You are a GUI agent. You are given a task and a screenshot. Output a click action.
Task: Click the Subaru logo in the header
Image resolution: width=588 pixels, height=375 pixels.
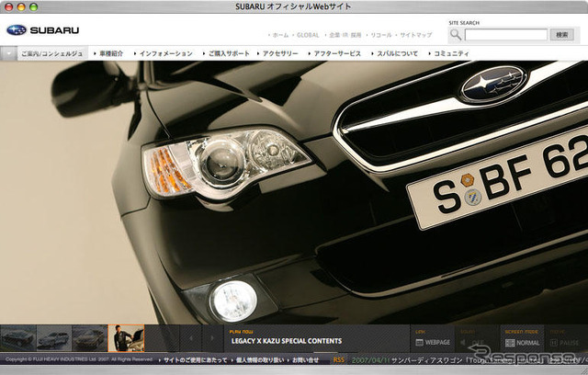pos(43,30)
